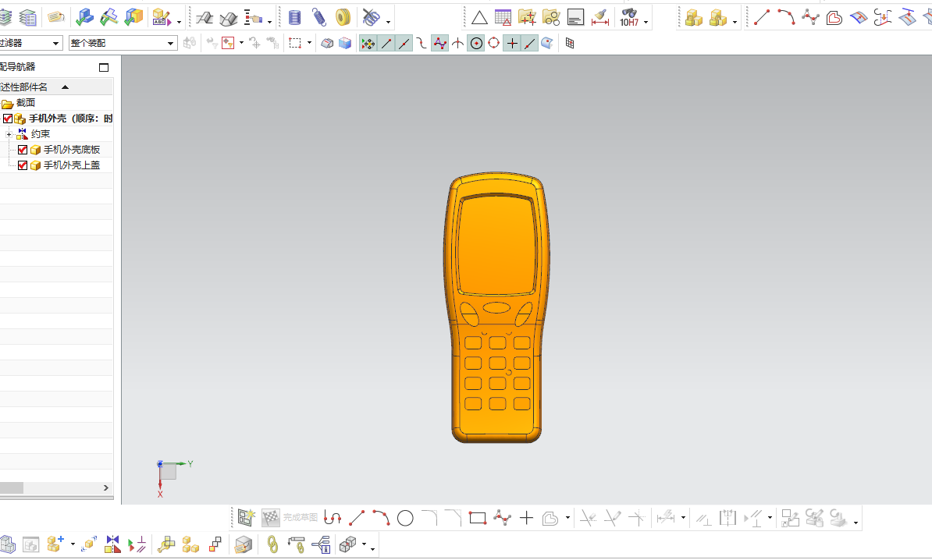Maximize the assembly navigator panel

[103, 67]
